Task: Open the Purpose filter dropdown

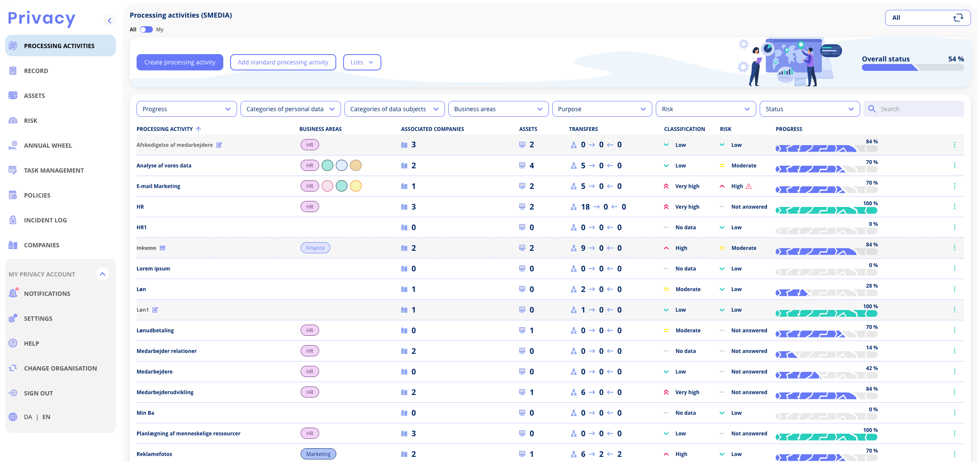Action: [x=602, y=109]
